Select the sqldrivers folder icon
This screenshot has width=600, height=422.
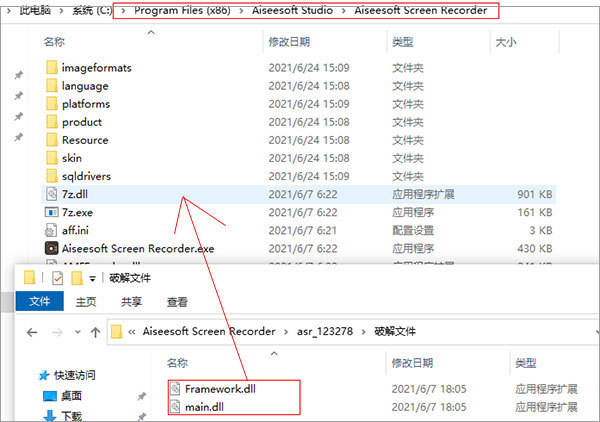52,176
